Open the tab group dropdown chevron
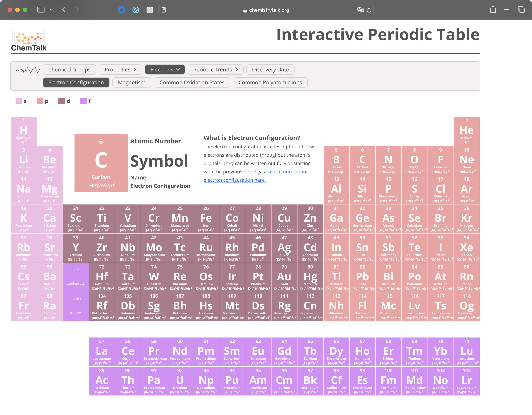532x415 pixels. pyautogui.click(x=51, y=10)
